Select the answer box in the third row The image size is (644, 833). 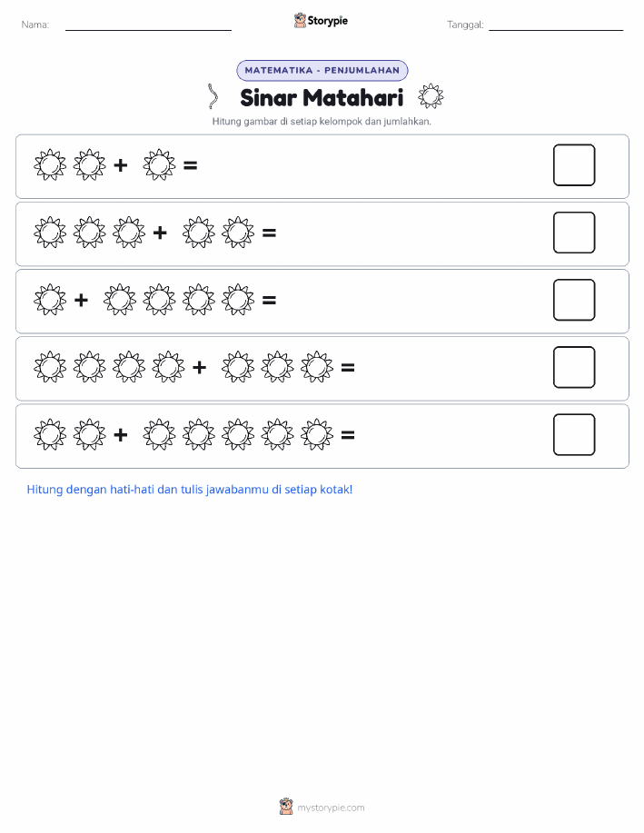[574, 300]
